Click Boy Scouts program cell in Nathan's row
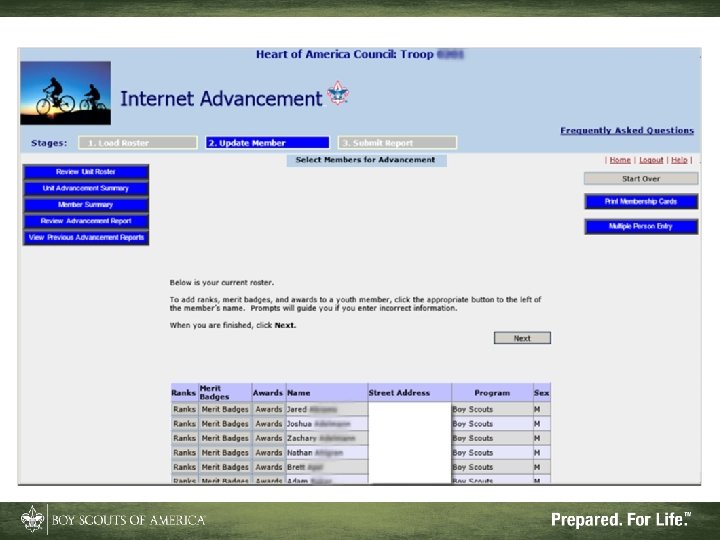Image resolution: width=720 pixels, height=540 pixels. coord(492,453)
